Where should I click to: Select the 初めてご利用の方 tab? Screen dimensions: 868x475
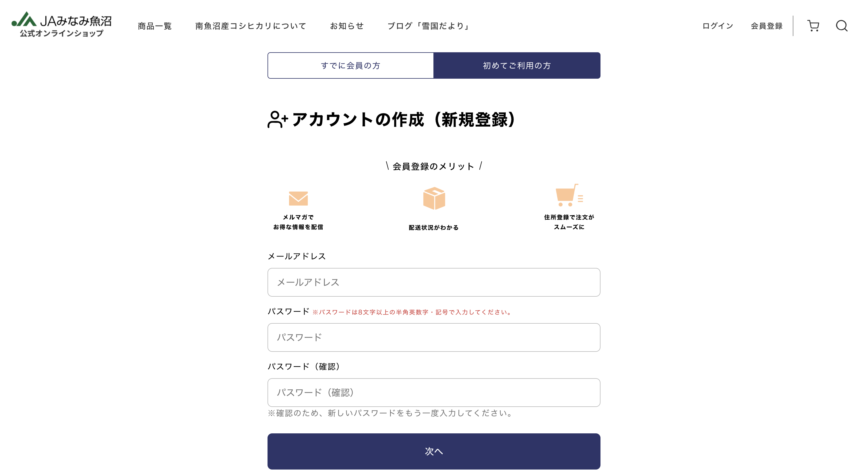517,66
